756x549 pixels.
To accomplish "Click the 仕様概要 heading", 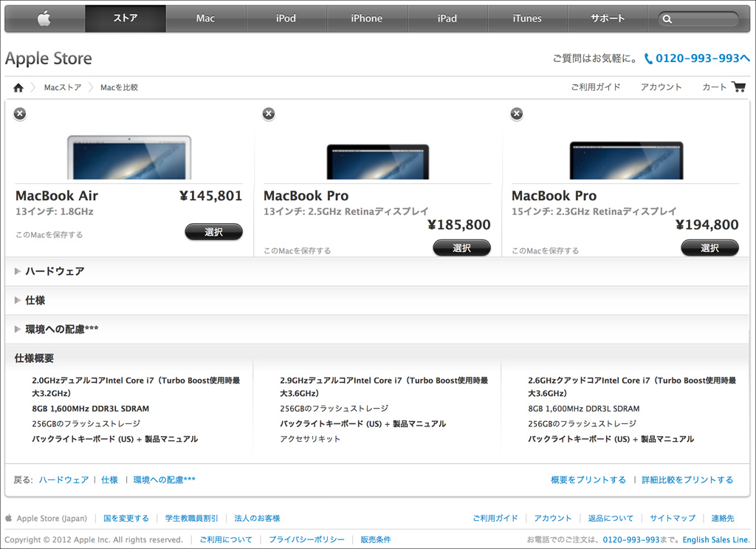I will (x=34, y=358).
